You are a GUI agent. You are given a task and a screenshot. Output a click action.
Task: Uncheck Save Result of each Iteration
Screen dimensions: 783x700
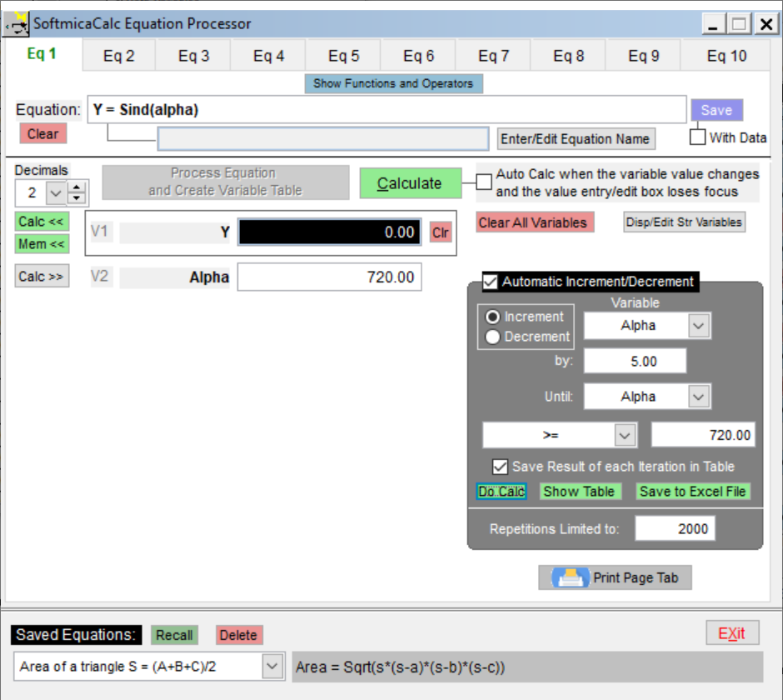500,467
